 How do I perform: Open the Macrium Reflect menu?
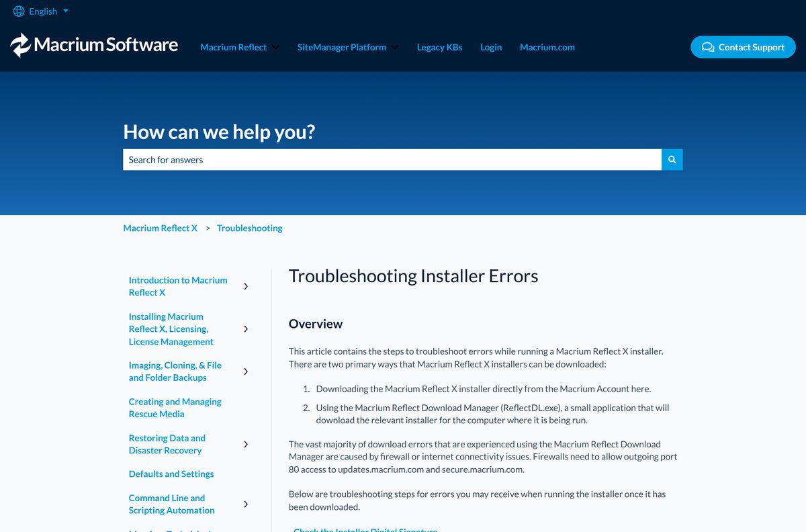pyautogui.click(x=233, y=47)
